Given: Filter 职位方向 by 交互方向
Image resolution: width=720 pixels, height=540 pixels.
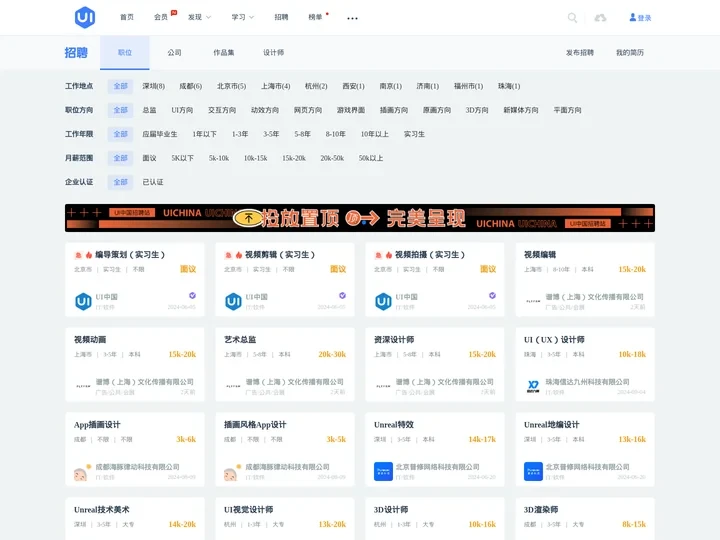Looking at the screenshot, I should coord(222,110).
